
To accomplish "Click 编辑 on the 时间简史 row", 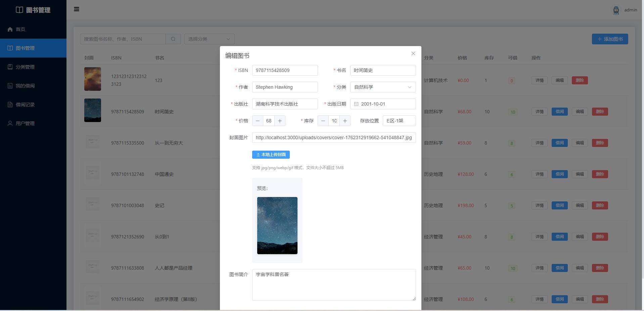I will [x=579, y=112].
